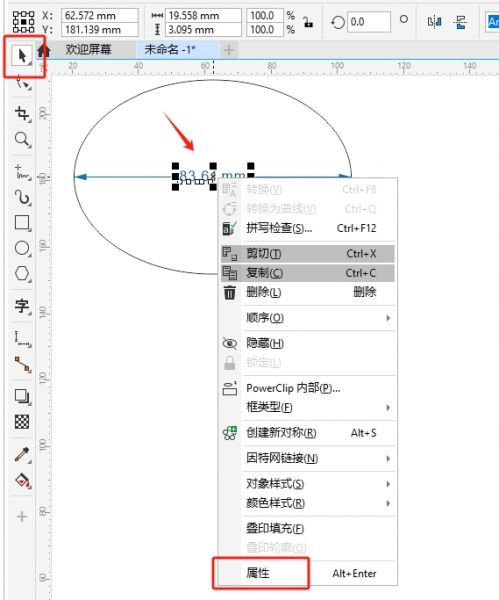Image resolution: width=499 pixels, height=600 pixels.
Task: Expand the 顺序 submenu
Action: (x=308, y=318)
